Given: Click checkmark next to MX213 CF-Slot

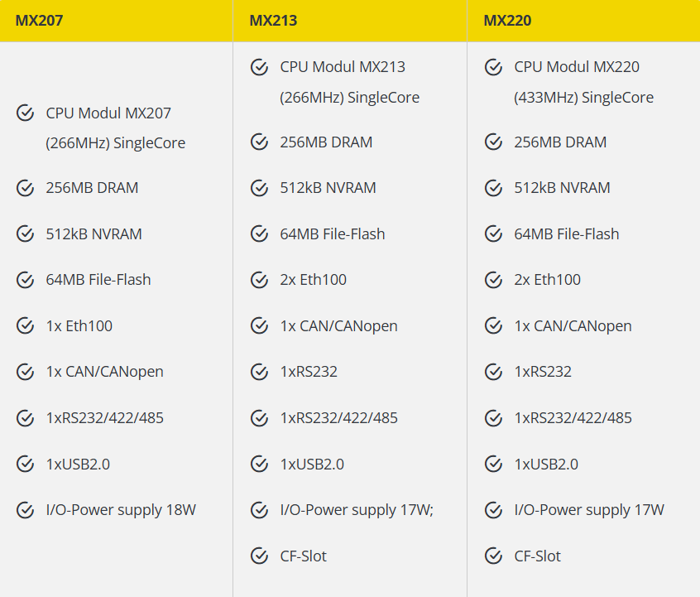Looking at the screenshot, I should coord(259,556).
